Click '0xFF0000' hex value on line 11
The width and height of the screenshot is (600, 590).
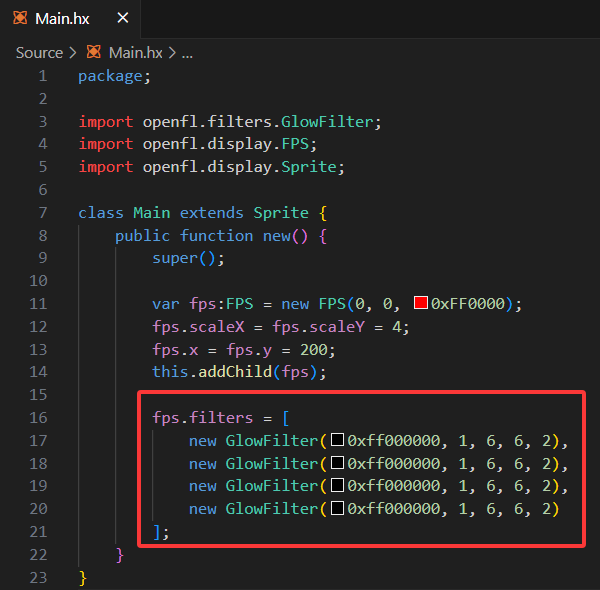coord(468,304)
